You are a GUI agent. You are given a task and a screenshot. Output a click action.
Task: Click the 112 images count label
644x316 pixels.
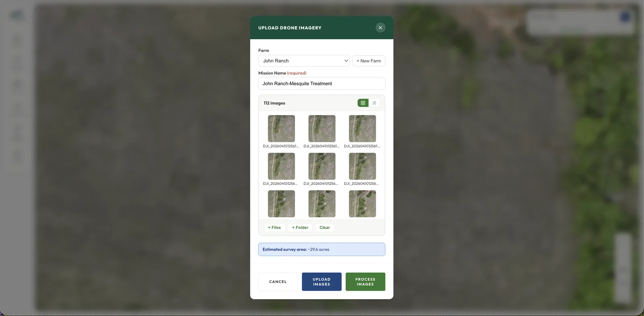point(275,103)
